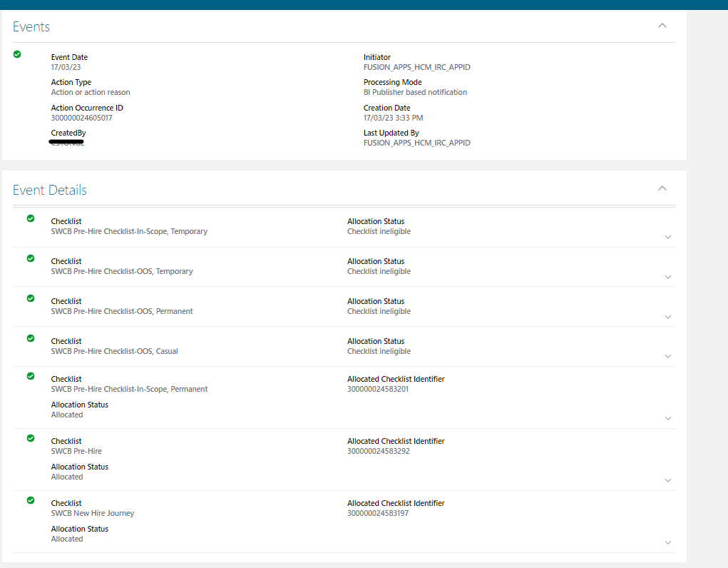Viewport: 728px width, 568px height.
Task: Expand the SWCB Pre-Hire Checklist-OOS, Permanent row
Action: 668,316
